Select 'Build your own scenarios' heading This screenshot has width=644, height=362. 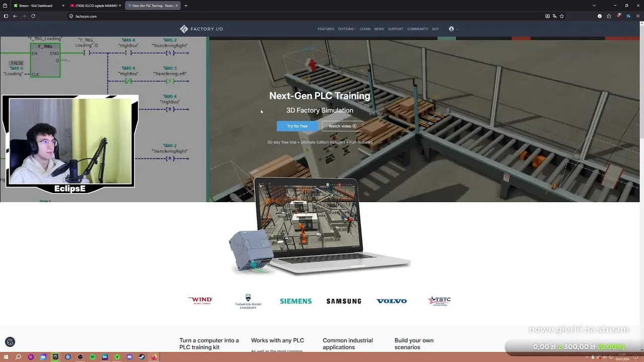[x=414, y=344]
